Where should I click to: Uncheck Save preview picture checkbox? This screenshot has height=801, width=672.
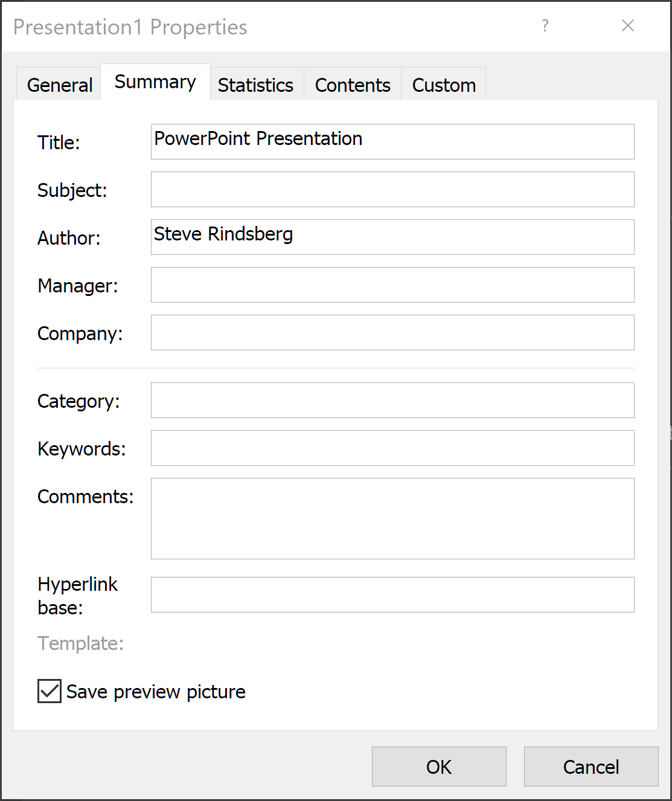click(x=50, y=691)
